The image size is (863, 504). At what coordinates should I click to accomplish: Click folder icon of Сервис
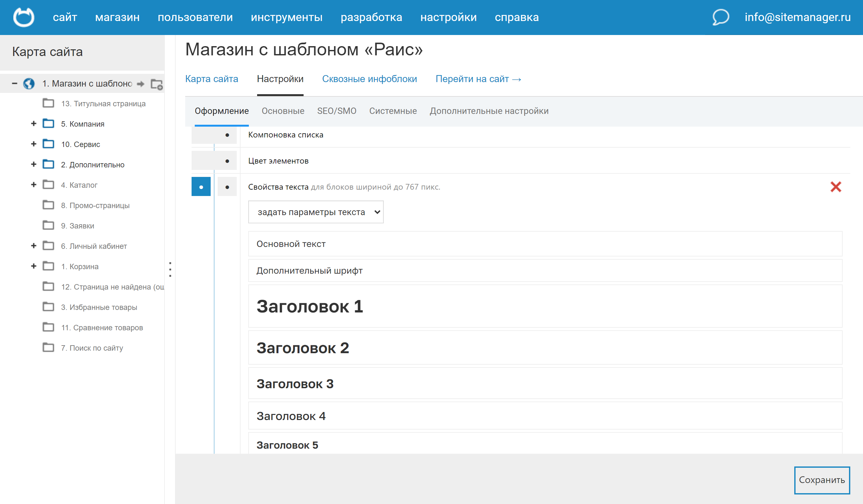(x=48, y=144)
